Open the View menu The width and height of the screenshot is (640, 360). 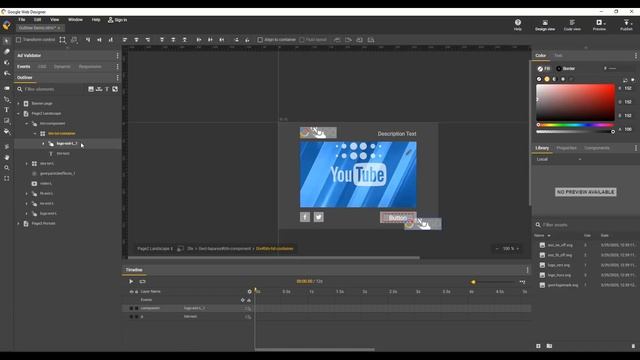coord(54,20)
